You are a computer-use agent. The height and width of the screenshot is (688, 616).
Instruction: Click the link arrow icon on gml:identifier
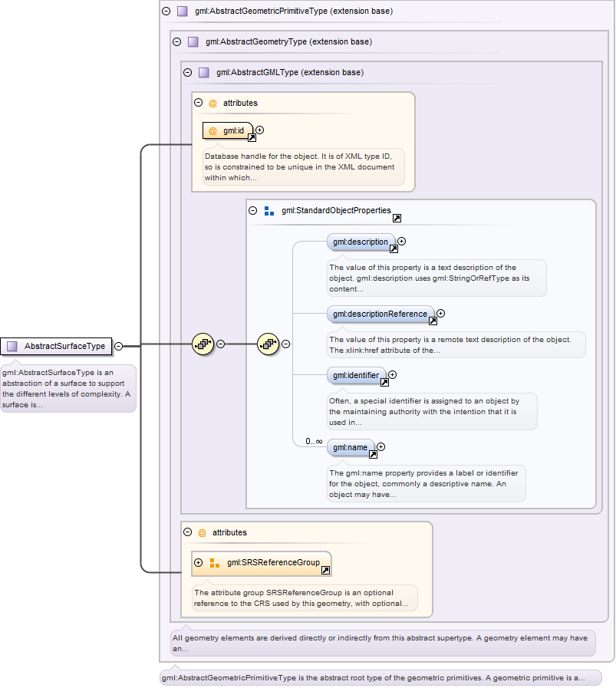click(x=384, y=382)
